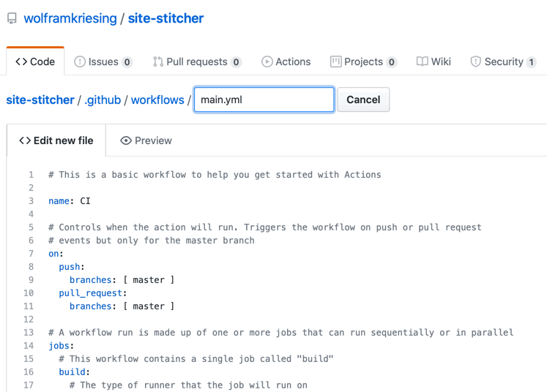The image size is (547, 392).
Task: Click the Projects board icon
Action: click(335, 61)
